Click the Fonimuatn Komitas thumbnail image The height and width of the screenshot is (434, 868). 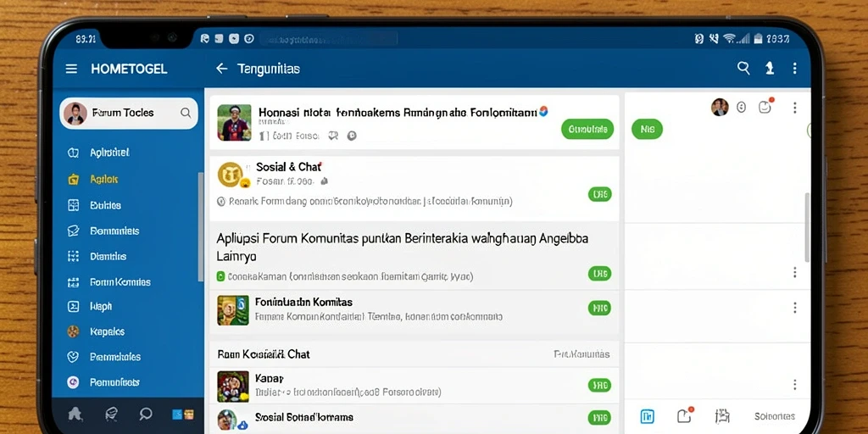[x=233, y=310]
